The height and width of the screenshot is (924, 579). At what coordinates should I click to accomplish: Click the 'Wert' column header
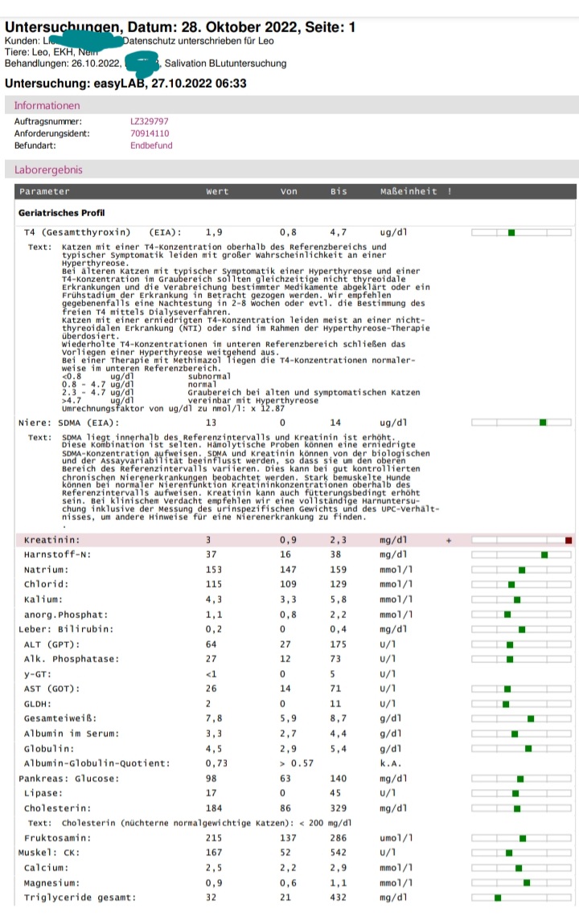pyautogui.click(x=217, y=191)
